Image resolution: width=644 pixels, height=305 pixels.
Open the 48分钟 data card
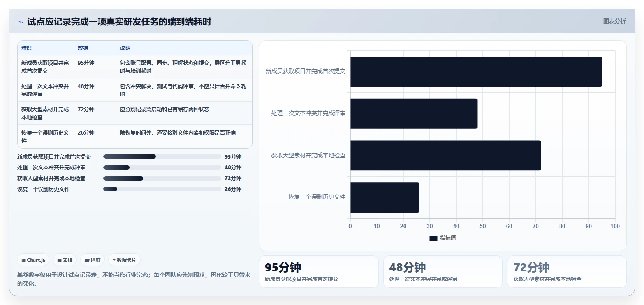(x=443, y=272)
